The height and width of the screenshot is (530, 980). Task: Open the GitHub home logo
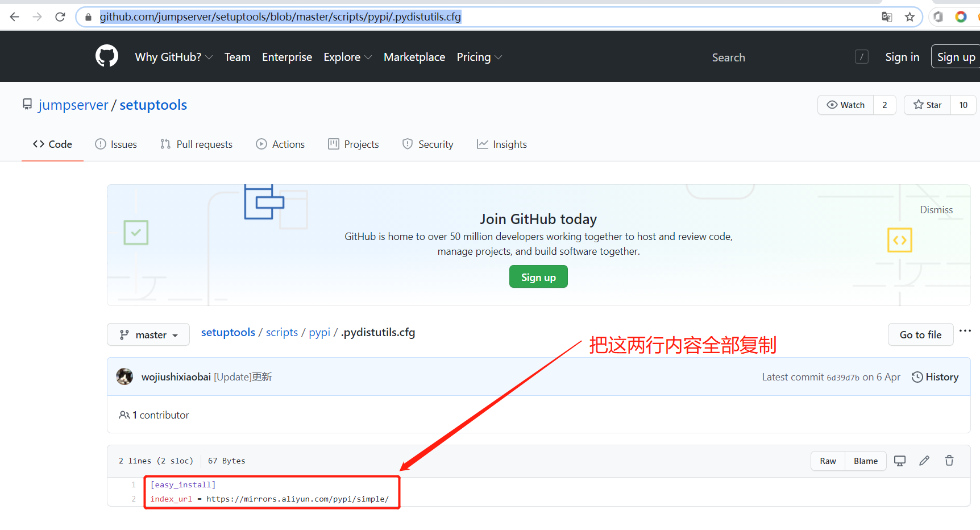pyautogui.click(x=107, y=56)
